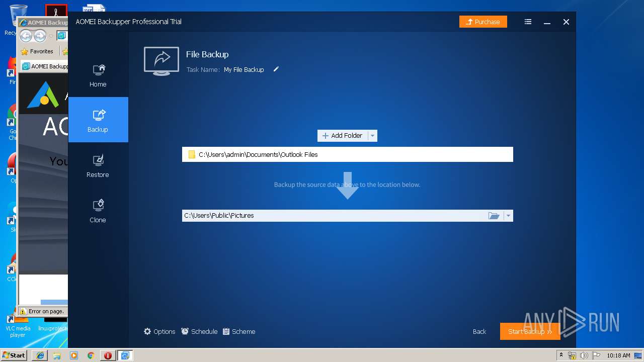644x362 pixels.
Task: Click Start Backup button
Action: coord(530,331)
